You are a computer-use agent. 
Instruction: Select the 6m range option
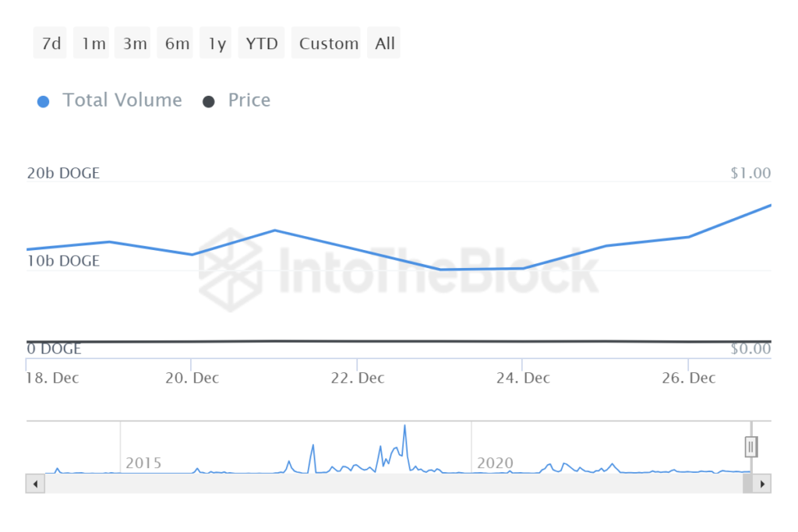(x=177, y=44)
